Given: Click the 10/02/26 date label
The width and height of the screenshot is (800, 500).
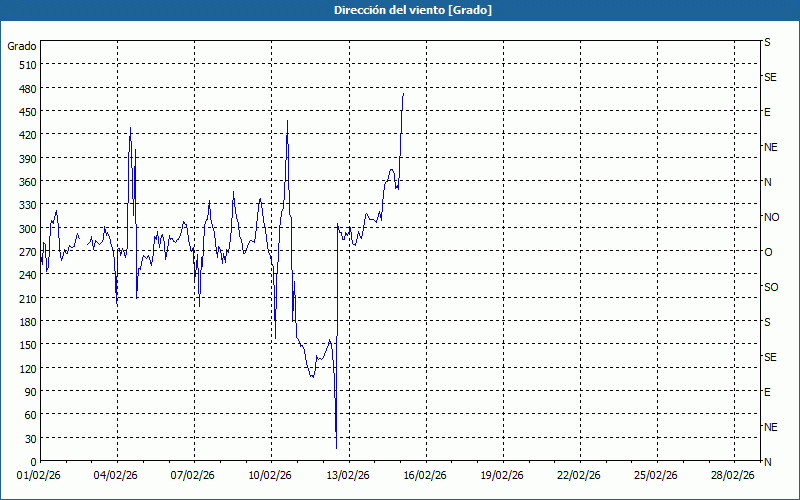Looking at the screenshot, I should click(x=271, y=476).
